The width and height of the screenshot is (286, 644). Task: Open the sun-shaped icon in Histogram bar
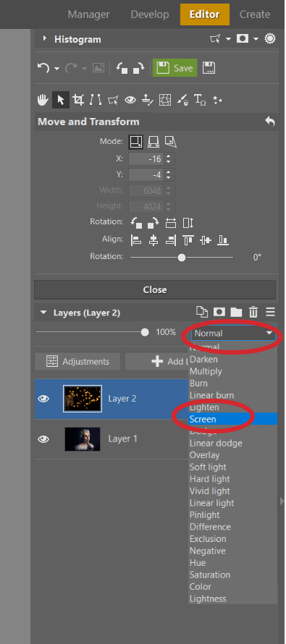pyautogui.click(x=269, y=39)
